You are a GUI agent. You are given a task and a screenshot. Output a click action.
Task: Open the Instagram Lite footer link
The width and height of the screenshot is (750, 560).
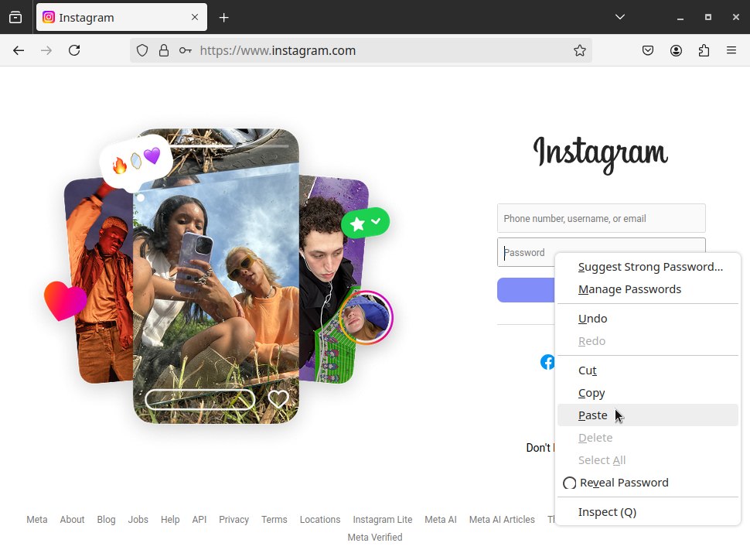383,520
